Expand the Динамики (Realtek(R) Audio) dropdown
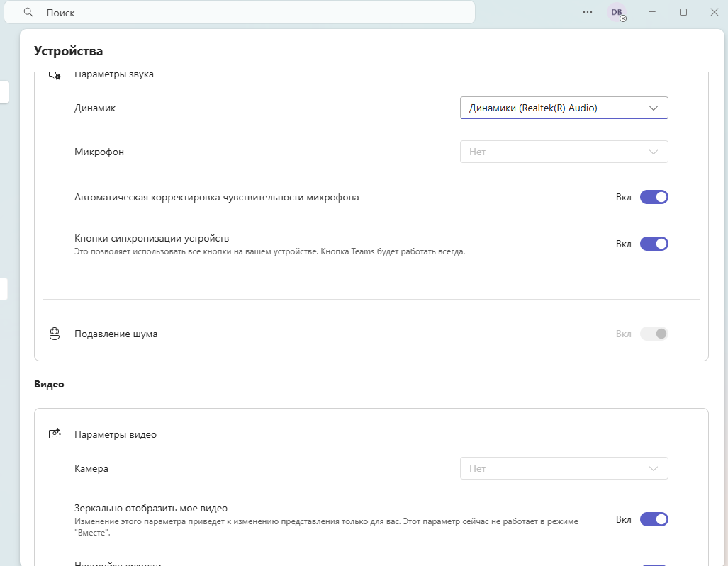Screen dimensions: 728x566 (564, 108)
